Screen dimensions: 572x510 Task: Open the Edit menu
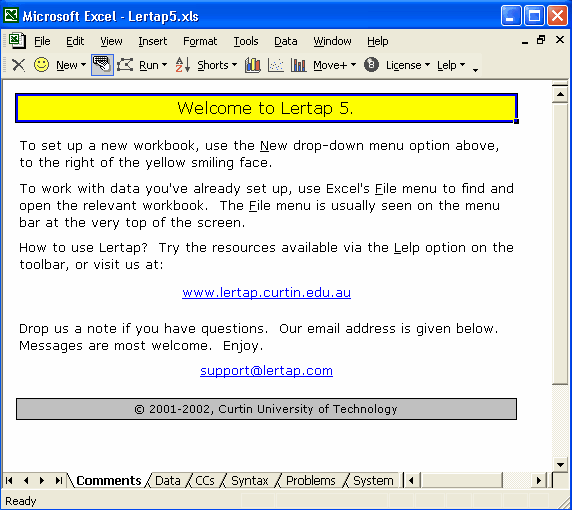pyautogui.click(x=75, y=41)
